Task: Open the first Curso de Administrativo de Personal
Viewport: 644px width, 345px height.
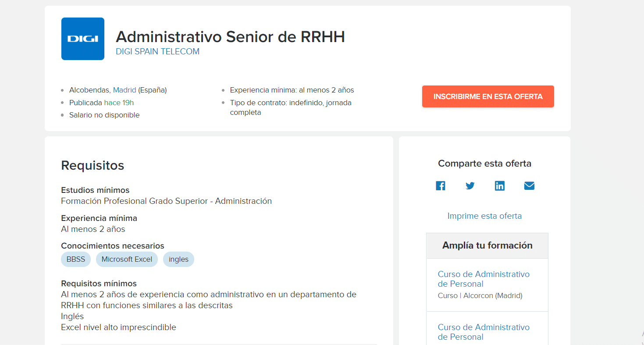Action: 484,279
